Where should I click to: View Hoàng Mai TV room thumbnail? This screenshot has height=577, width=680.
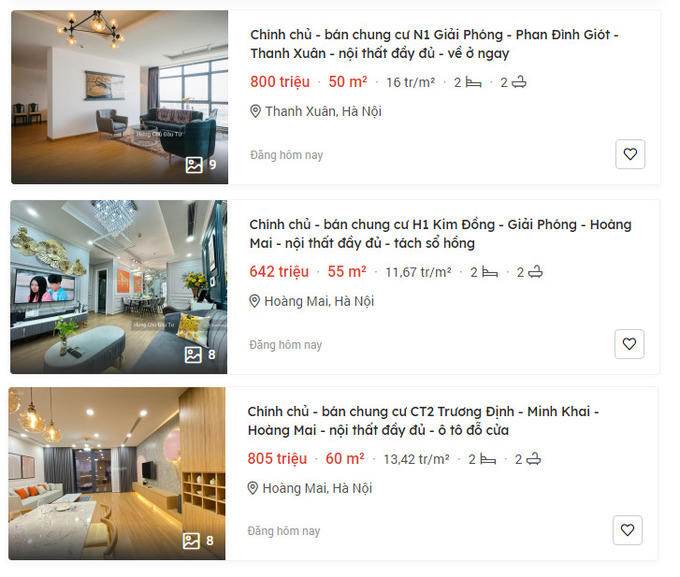click(119, 287)
